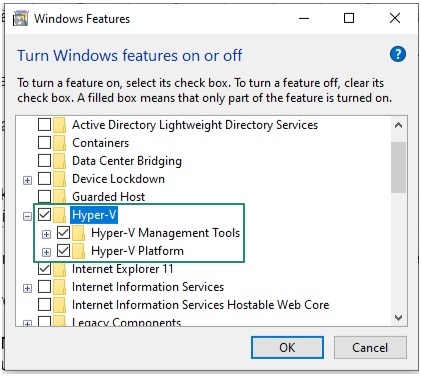
Task: Select the Containers feature label
Action: (x=100, y=143)
